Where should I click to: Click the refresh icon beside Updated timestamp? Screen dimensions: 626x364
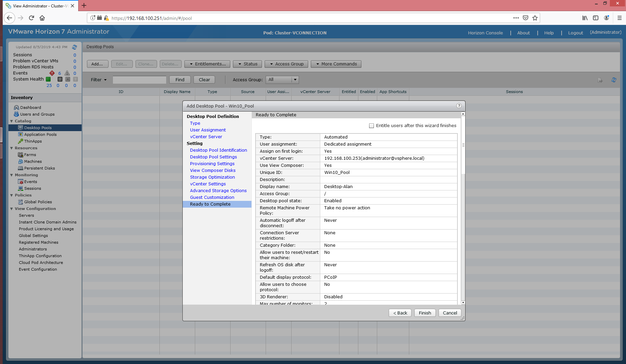tap(74, 47)
